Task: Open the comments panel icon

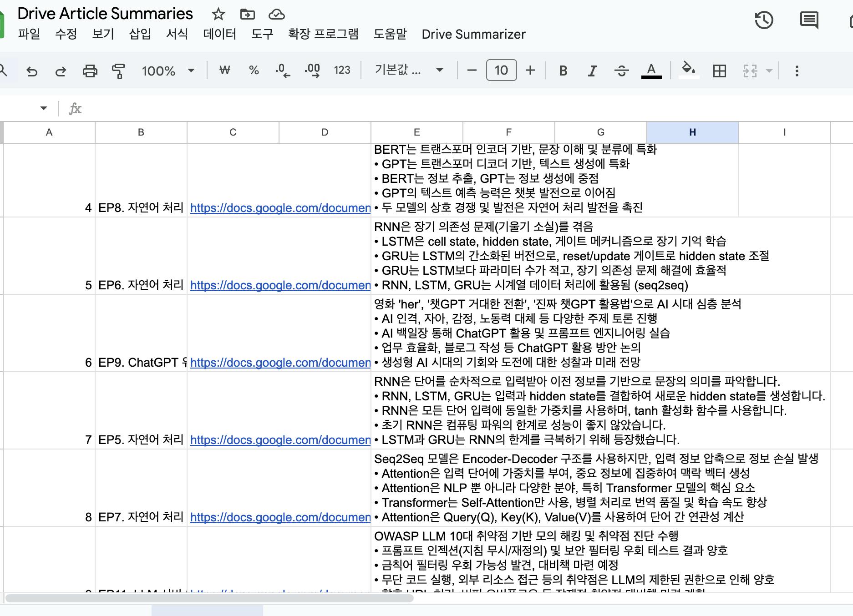Action: (x=809, y=20)
